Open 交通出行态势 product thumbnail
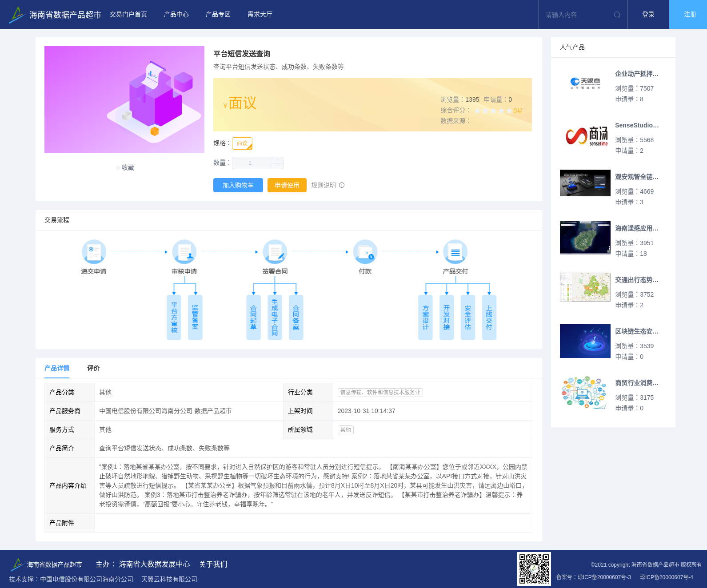The width and height of the screenshot is (707, 588). [585, 287]
